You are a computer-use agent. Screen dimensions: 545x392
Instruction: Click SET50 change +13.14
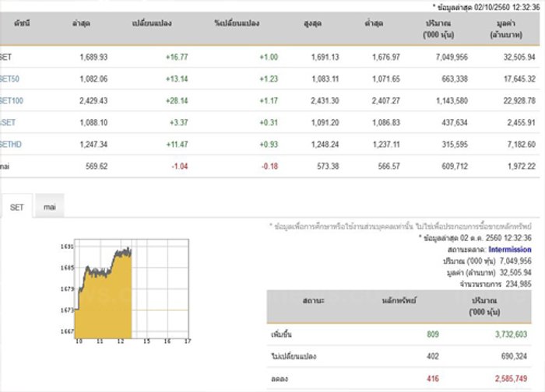tap(177, 79)
